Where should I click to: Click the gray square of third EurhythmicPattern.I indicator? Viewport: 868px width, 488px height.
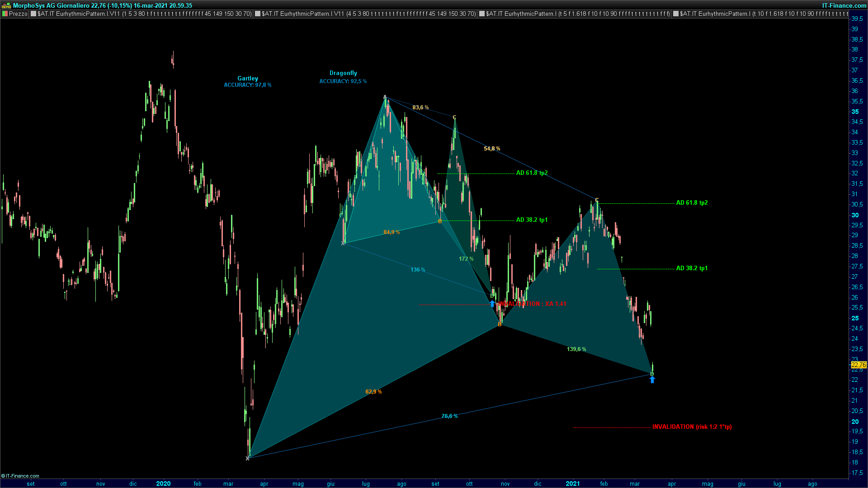(482, 14)
